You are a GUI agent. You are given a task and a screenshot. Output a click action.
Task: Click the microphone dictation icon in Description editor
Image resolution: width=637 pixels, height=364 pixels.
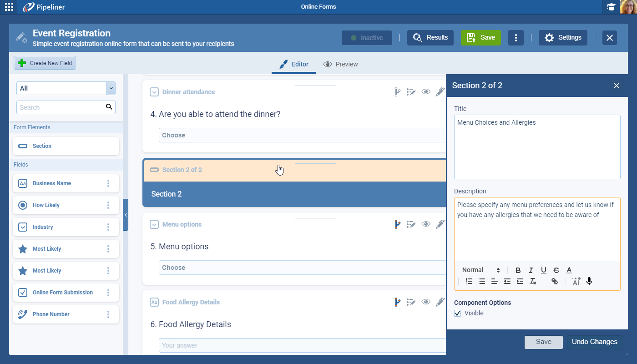[x=589, y=281]
